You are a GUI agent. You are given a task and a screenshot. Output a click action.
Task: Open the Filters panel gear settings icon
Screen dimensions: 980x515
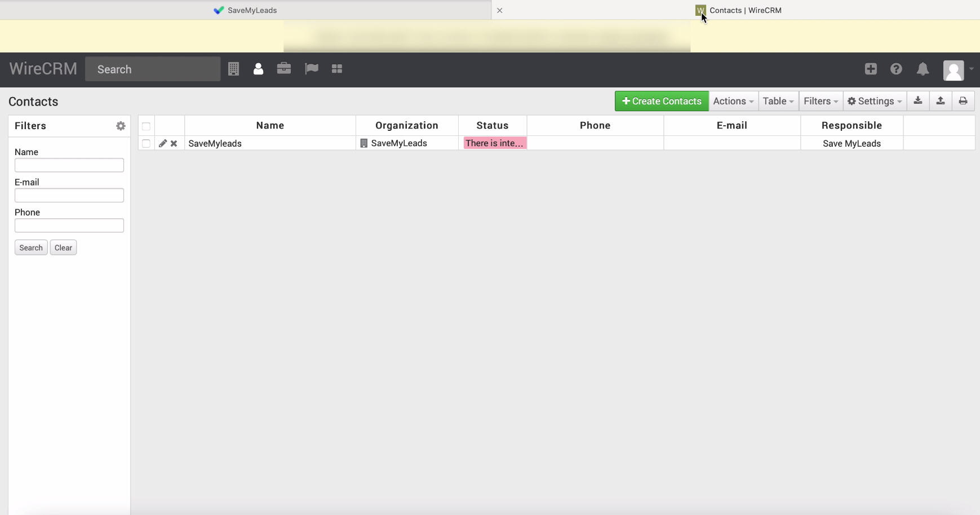[x=121, y=126]
